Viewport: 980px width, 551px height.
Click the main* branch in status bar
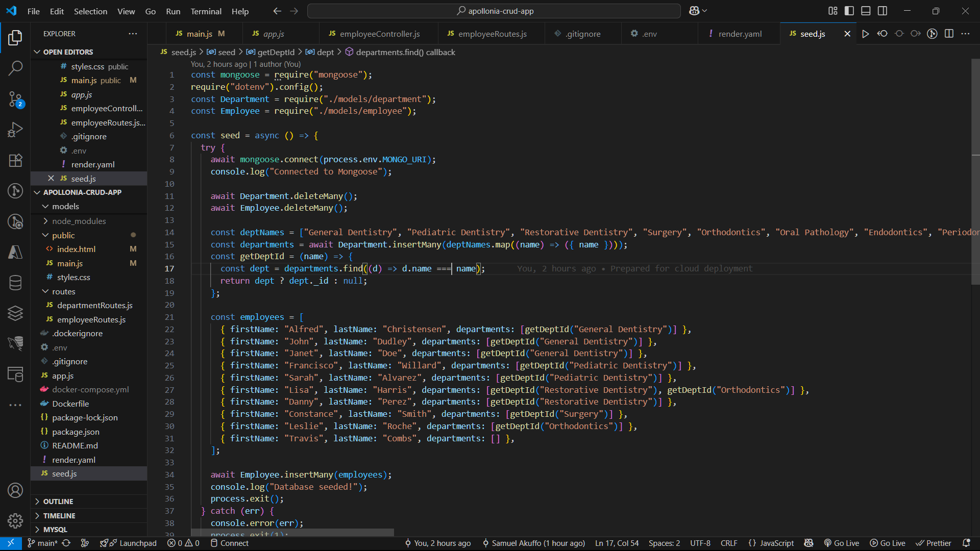click(x=42, y=543)
